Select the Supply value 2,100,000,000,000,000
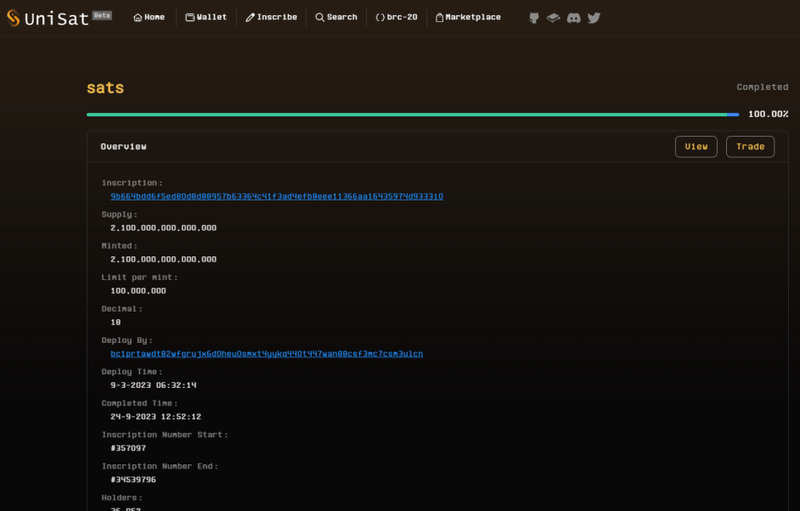This screenshot has width=800, height=511. [163, 228]
